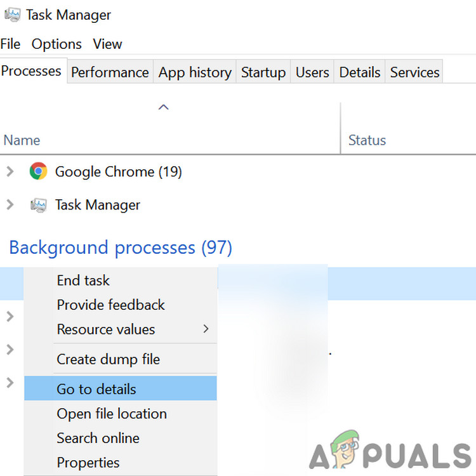Screen dimensions: 476x476
Task: Choose Open file location
Action: [x=112, y=414]
